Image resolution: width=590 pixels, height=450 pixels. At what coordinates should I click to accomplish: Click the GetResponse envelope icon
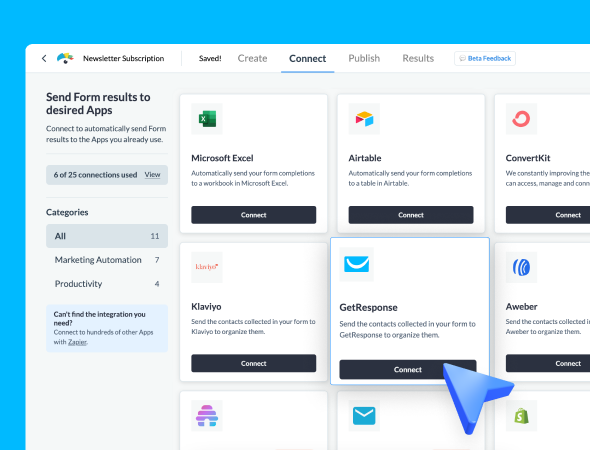[357, 264]
